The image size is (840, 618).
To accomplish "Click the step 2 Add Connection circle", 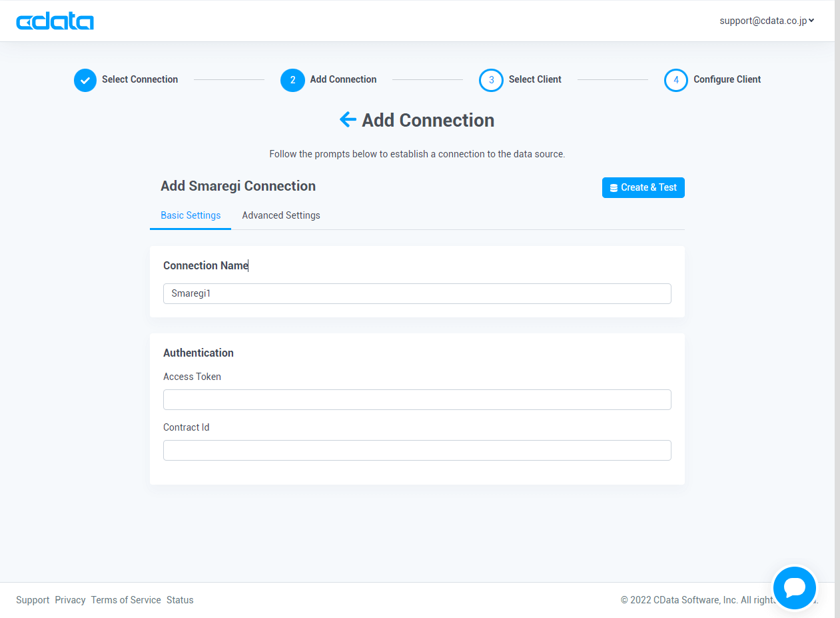I will click(292, 80).
